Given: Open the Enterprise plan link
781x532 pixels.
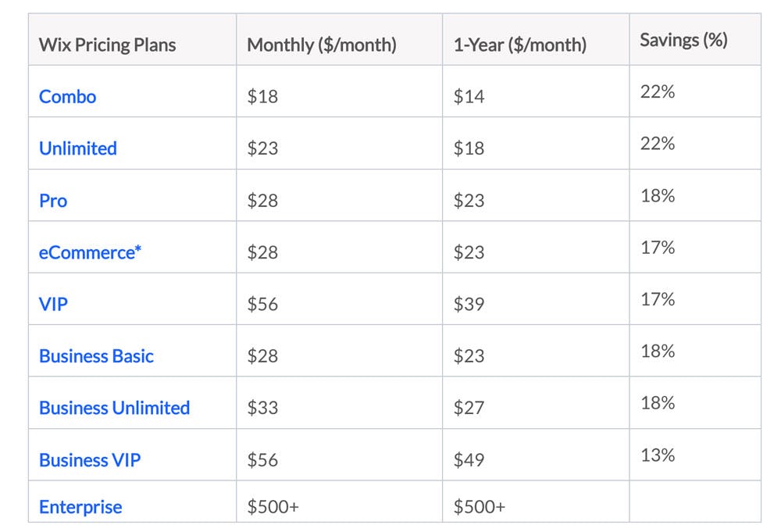Looking at the screenshot, I should [80, 507].
